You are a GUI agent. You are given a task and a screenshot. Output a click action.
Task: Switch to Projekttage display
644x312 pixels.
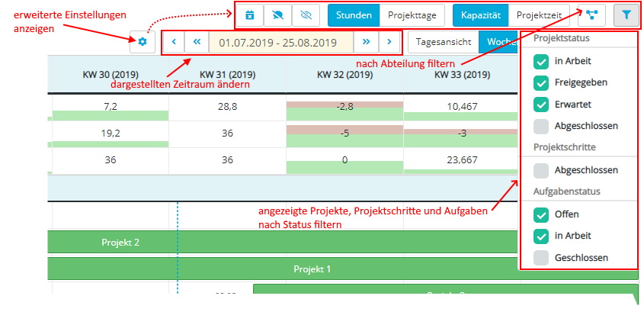412,15
